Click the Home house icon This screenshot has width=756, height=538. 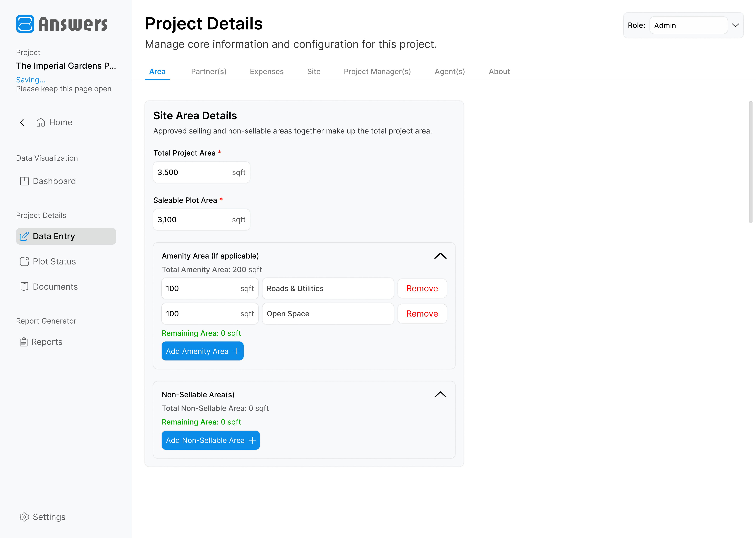pyautogui.click(x=41, y=122)
